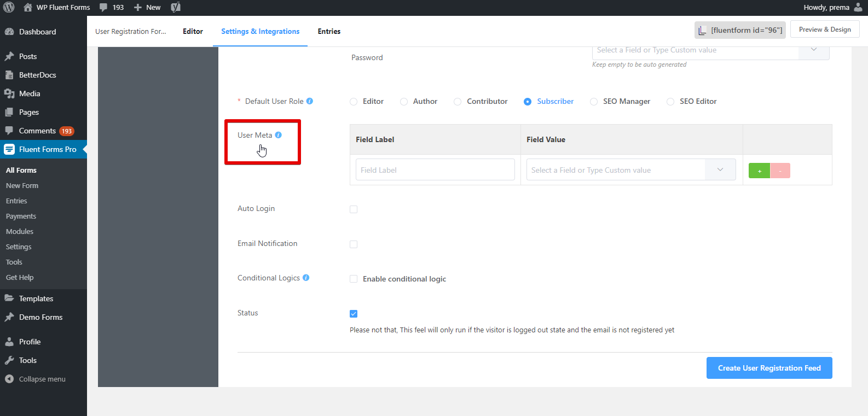Enable the Email Notification checkbox
This screenshot has height=416, width=868.
[354, 244]
